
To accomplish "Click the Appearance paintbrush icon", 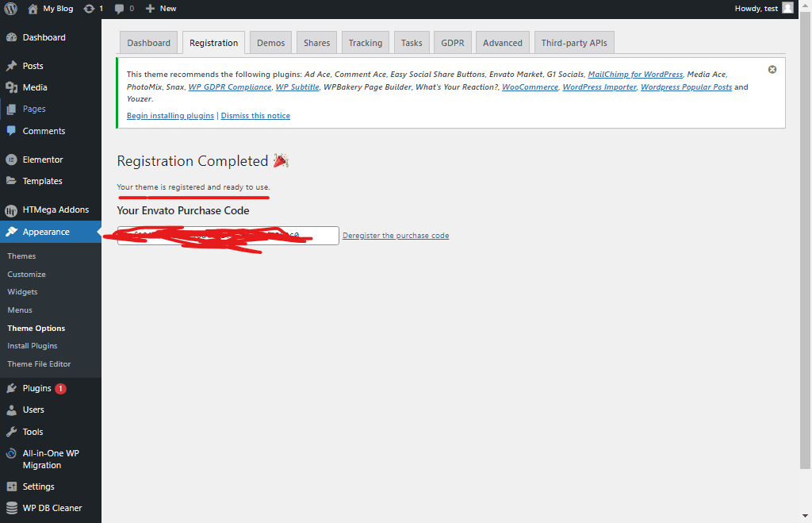I will pyautogui.click(x=11, y=232).
